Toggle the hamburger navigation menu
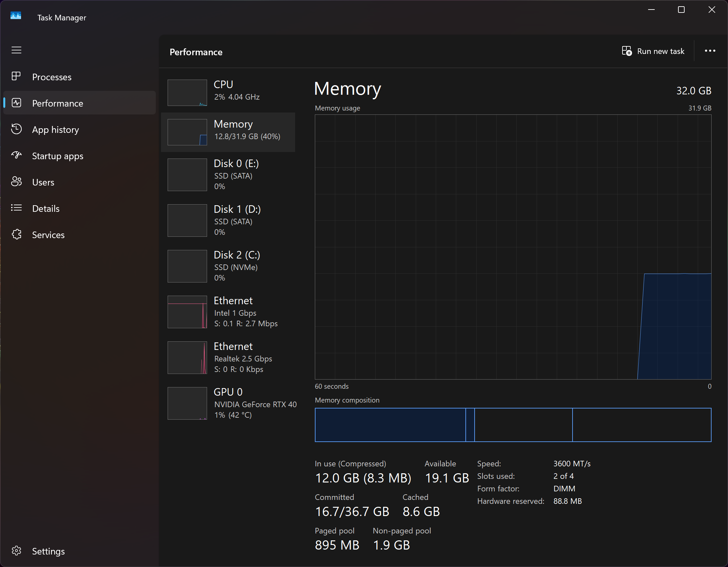This screenshot has height=567, width=728. (x=16, y=50)
